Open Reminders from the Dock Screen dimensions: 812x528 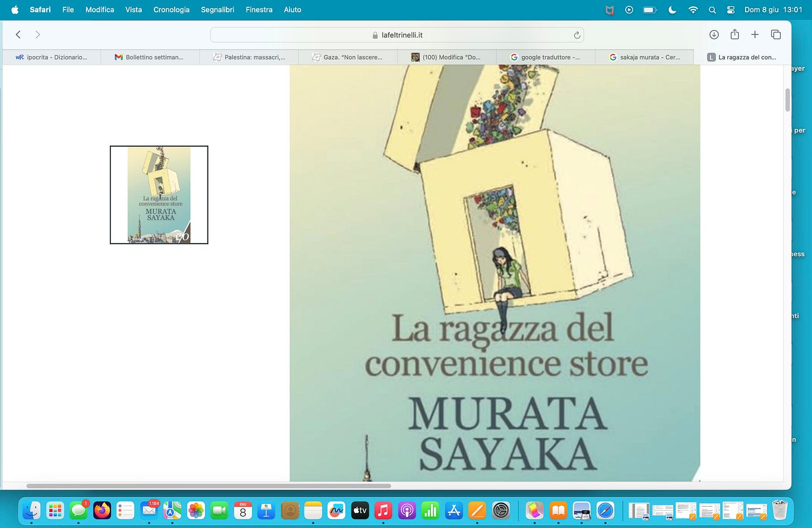pos(125,510)
